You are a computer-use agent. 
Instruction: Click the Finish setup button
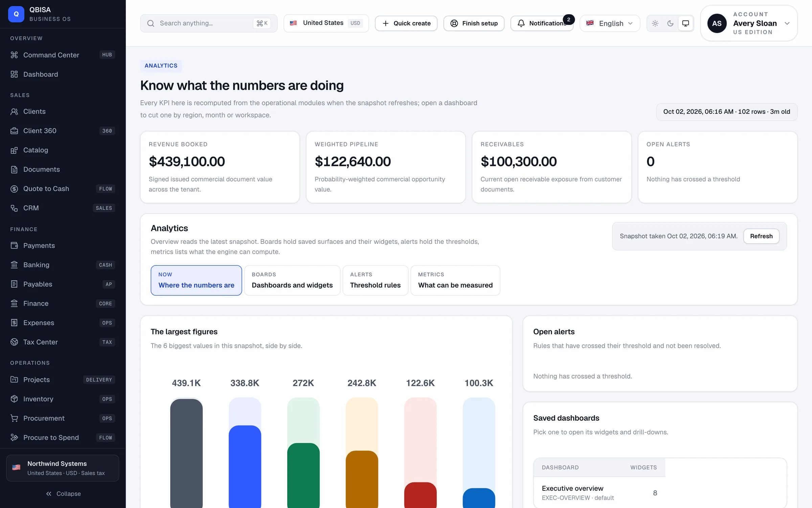point(474,23)
